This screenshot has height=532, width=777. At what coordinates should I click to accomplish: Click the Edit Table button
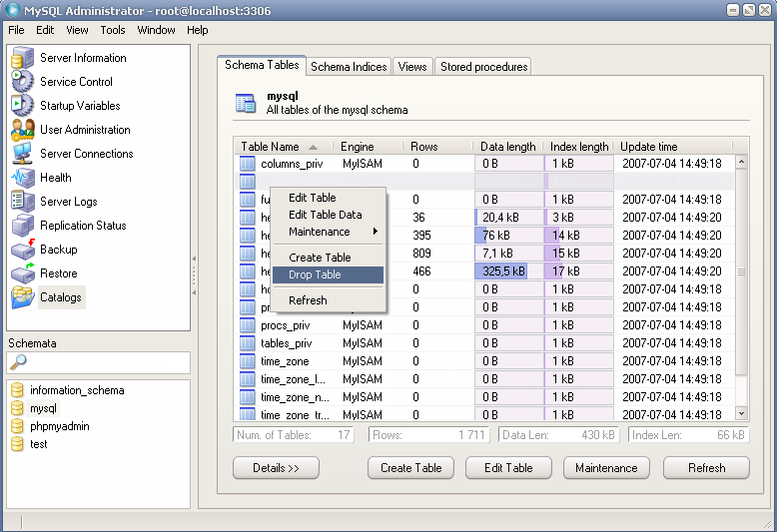[508, 468]
